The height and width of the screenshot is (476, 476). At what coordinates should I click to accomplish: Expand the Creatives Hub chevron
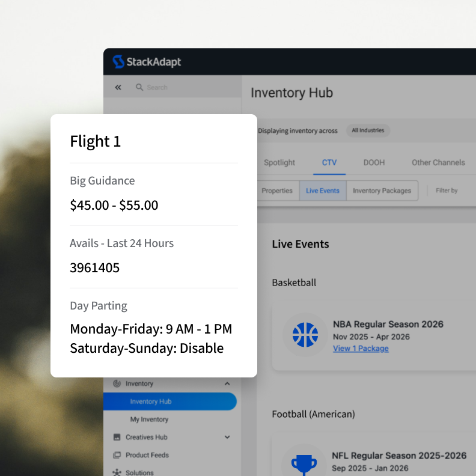227,437
